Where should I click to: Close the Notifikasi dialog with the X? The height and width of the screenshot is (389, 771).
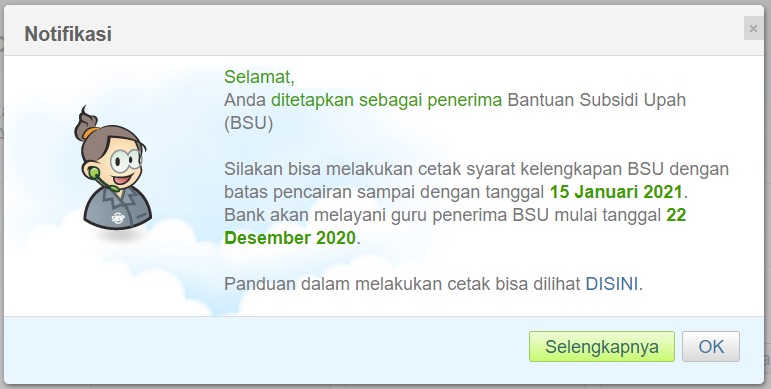[753, 29]
